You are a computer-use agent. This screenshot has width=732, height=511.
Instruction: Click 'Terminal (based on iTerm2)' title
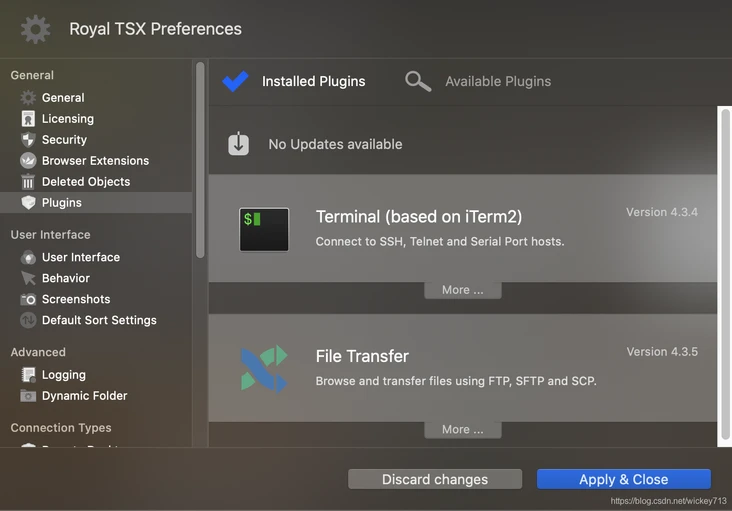point(419,217)
